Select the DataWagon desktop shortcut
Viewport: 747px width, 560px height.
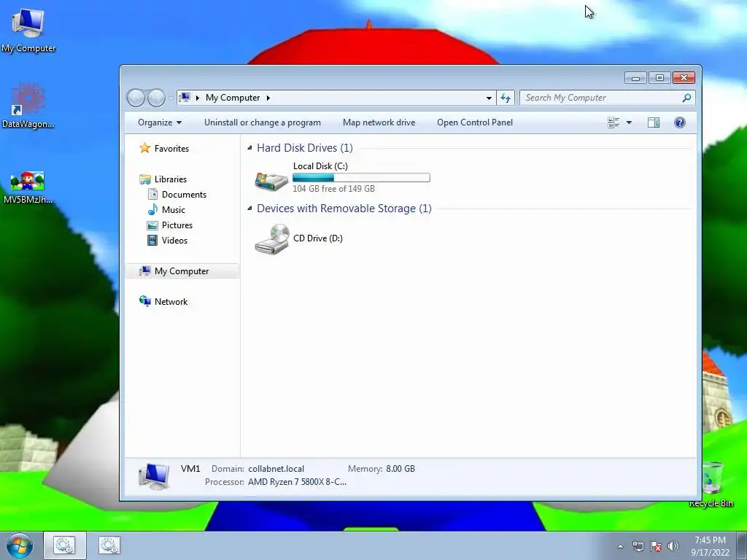point(28,106)
